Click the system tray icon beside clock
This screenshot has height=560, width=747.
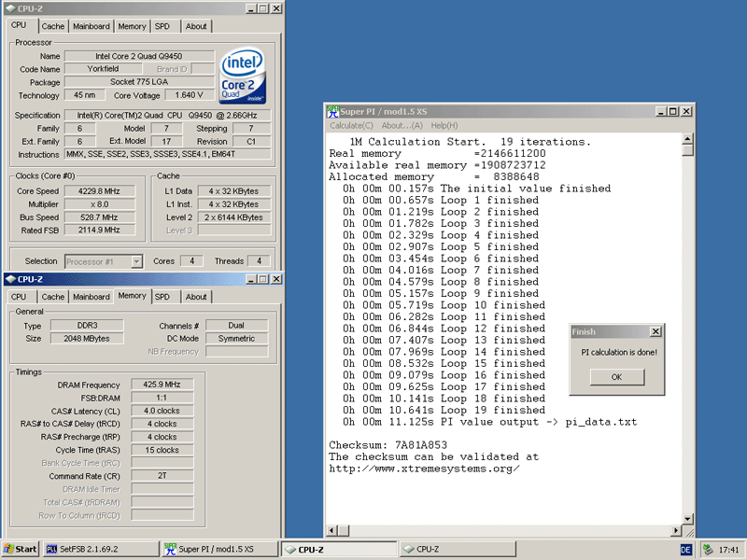click(x=709, y=550)
